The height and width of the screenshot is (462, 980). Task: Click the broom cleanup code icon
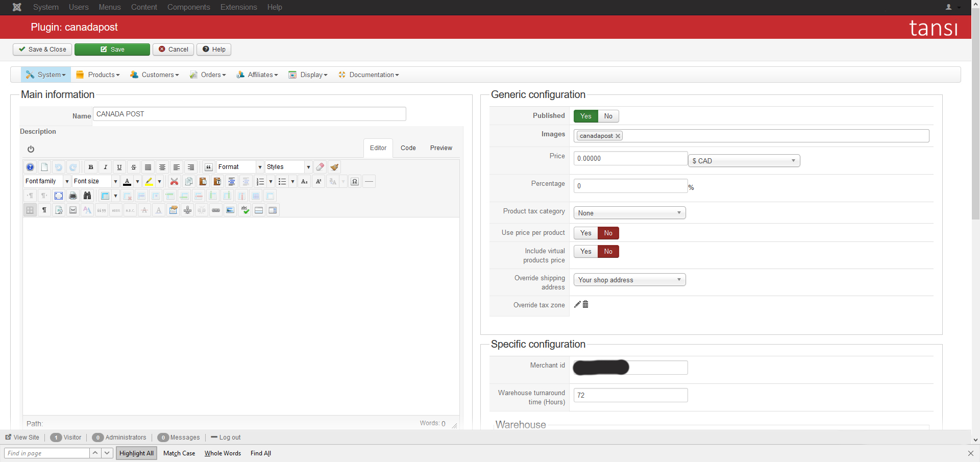(334, 167)
